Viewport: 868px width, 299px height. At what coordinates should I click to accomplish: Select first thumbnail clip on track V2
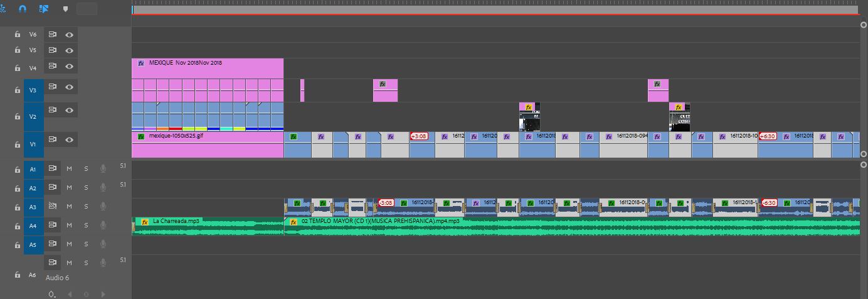[x=529, y=117]
